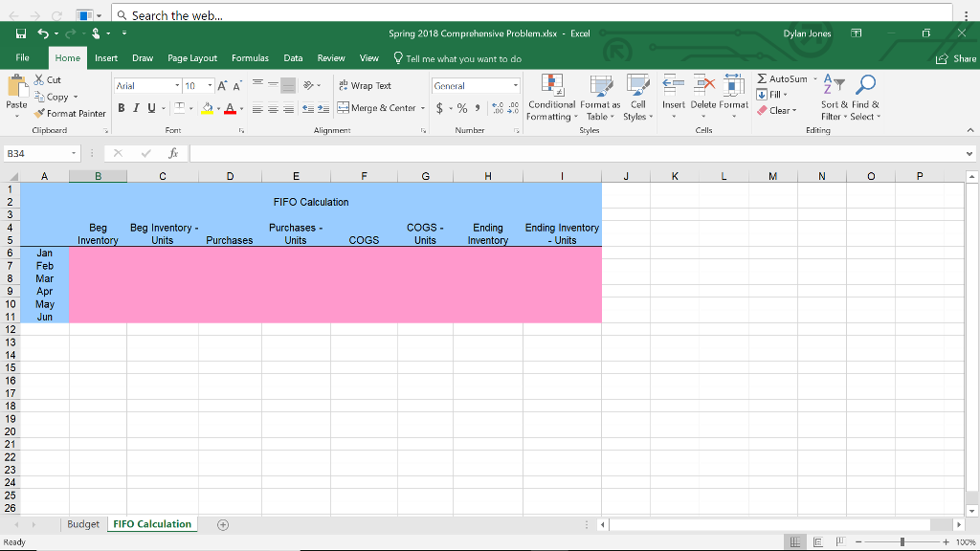This screenshot has width=980, height=551.
Task: Toggle Italic formatting
Action: (136, 108)
